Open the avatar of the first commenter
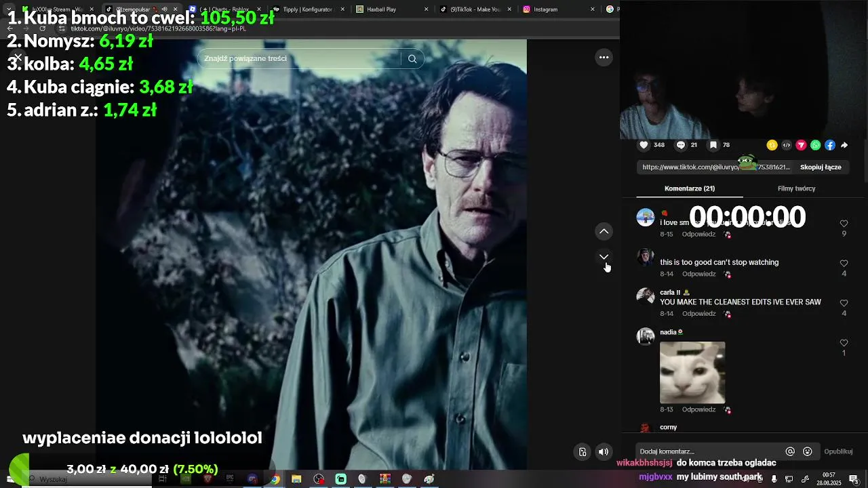The width and height of the screenshot is (868, 488). (x=646, y=218)
